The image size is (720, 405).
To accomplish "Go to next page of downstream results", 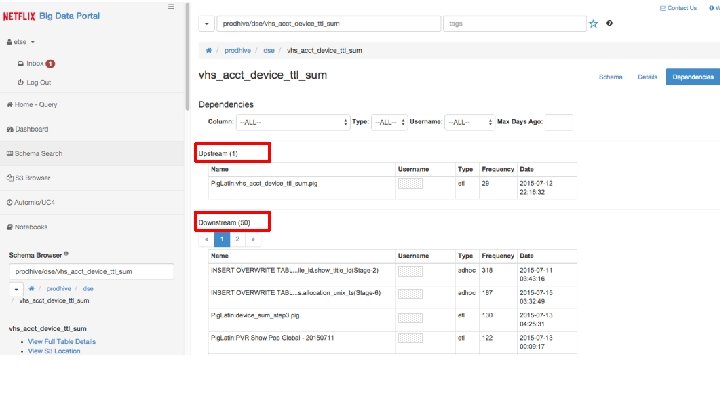I will click(x=253, y=239).
